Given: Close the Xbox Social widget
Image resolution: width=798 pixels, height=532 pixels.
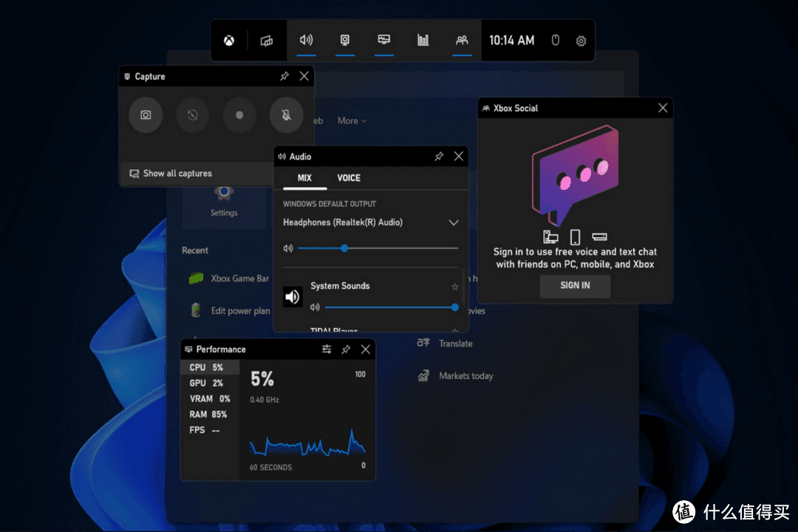Looking at the screenshot, I should pos(663,108).
